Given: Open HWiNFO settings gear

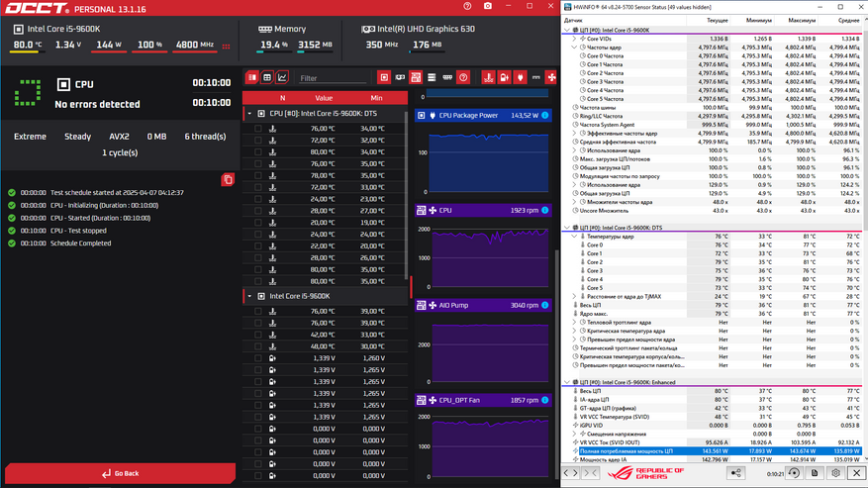Looking at the screenshot, I should (x=836, y=473).
